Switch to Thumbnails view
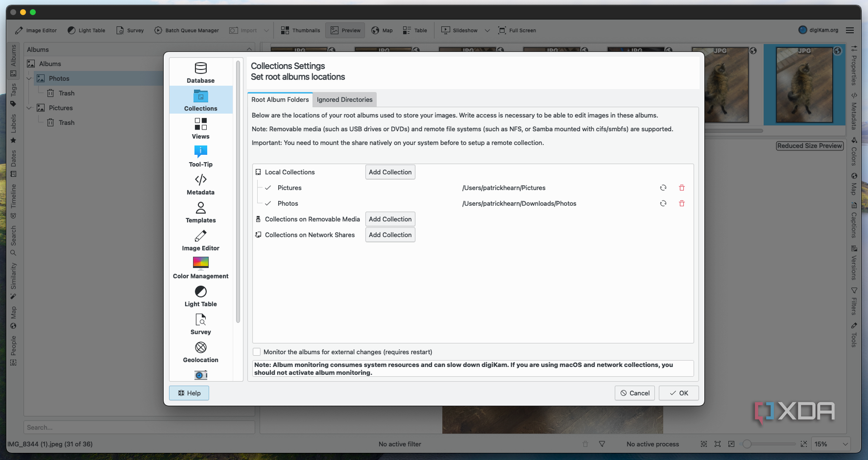Viewport: 868px width, 460px height. (x=300, y=31)
